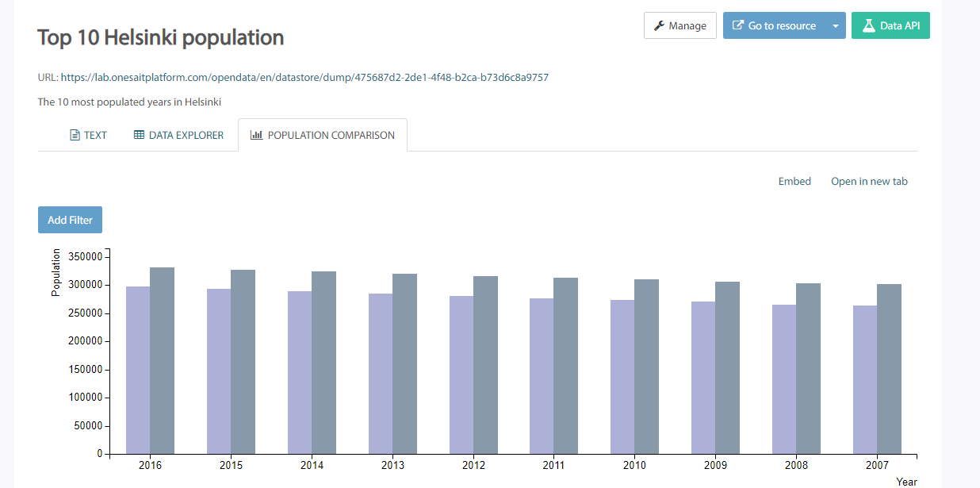Viewport: 980px width, 488px height.
Task: Open the datastore dump URL link
Action: point(304,78)
